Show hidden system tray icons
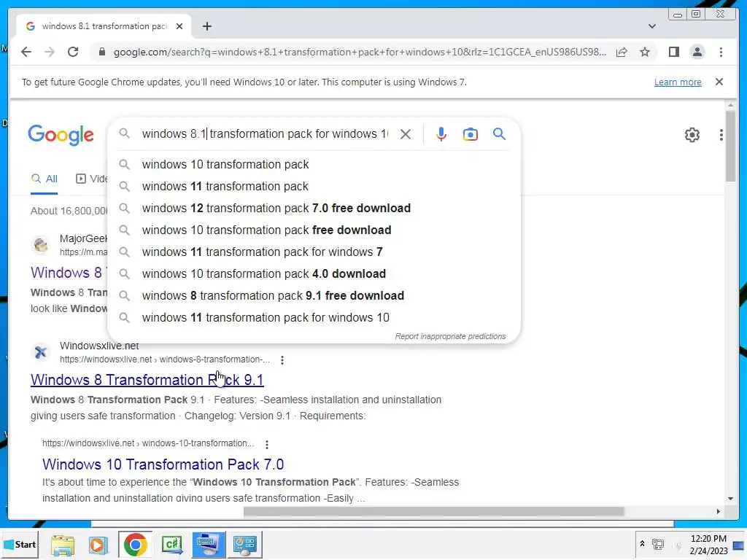This screenshot has width=747, height=560. point(642,544)
